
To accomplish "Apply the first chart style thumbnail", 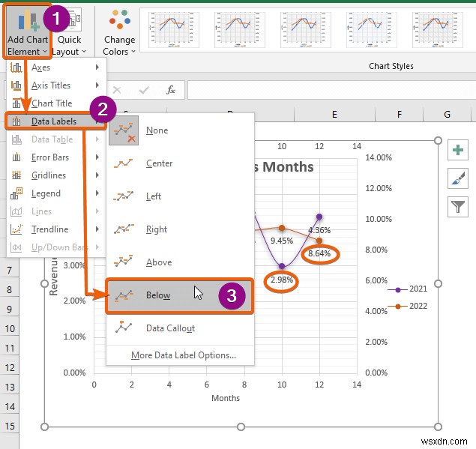I will [x=174, y=30].
